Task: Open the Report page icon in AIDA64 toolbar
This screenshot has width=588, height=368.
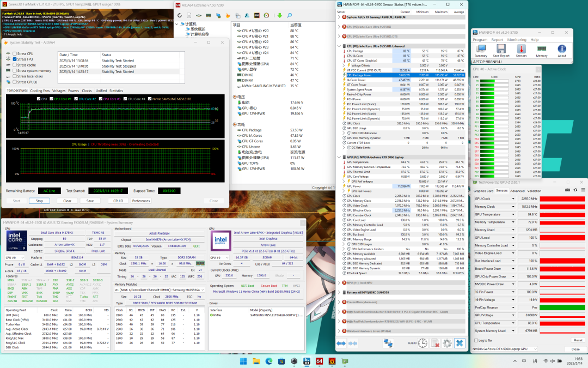Action: 189,15
